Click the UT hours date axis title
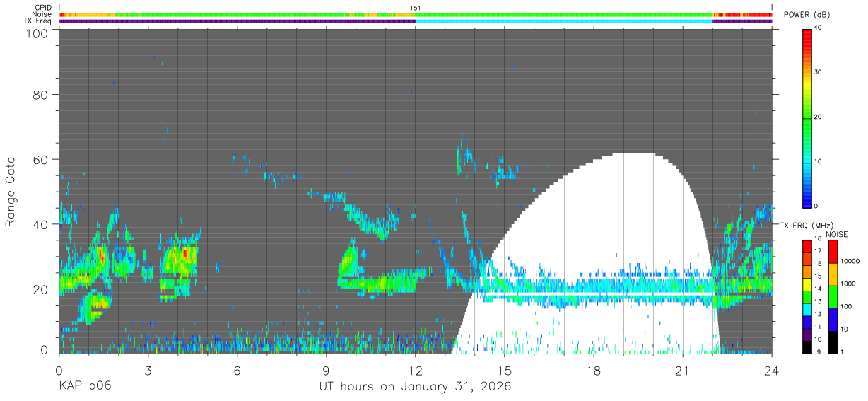The image size is (868, 401). (x=415, y=386)
